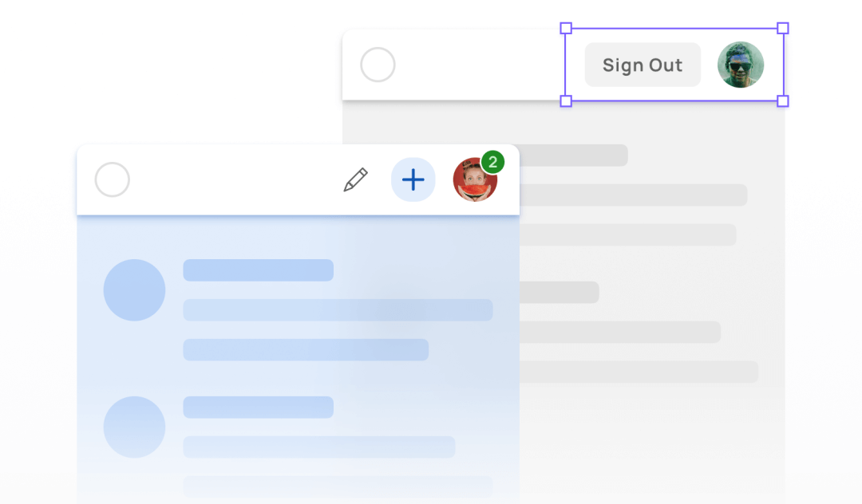
Task: Click the bottom-left purple selection handle
Action: [566, 101]
